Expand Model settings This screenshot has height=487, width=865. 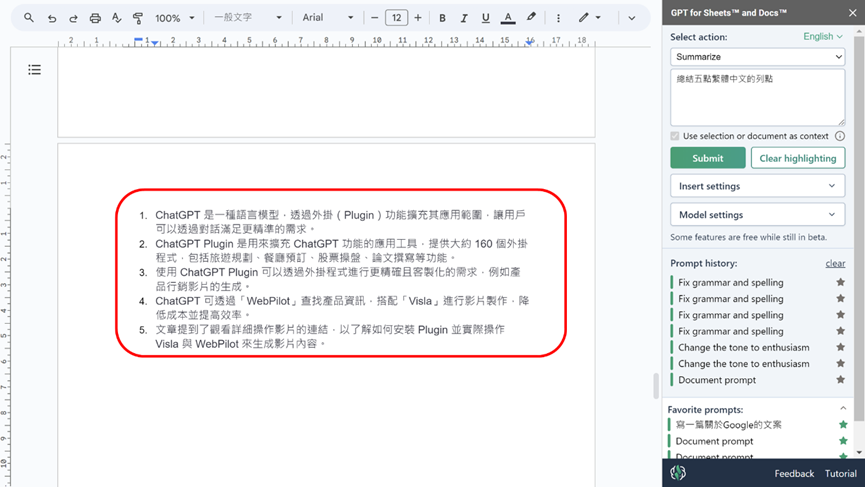(x=757, y=215)
